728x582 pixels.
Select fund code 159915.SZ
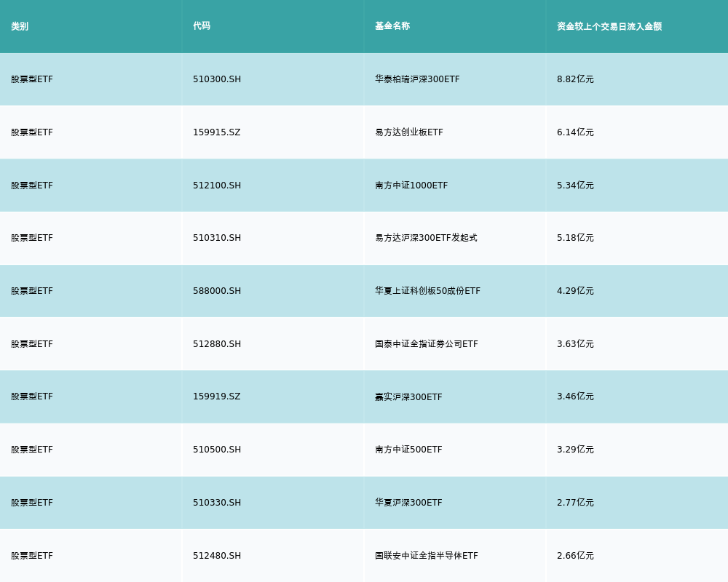pos(217,132)
